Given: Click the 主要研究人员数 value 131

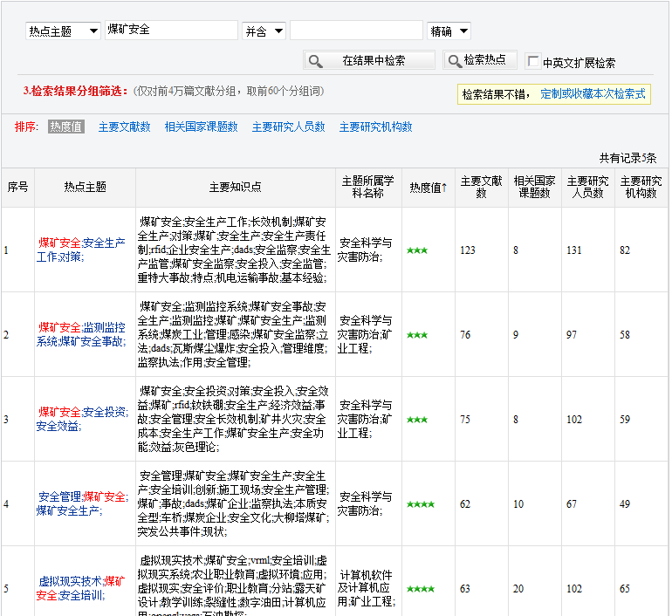Looking at the screenshot, I should tap(574, 250).
